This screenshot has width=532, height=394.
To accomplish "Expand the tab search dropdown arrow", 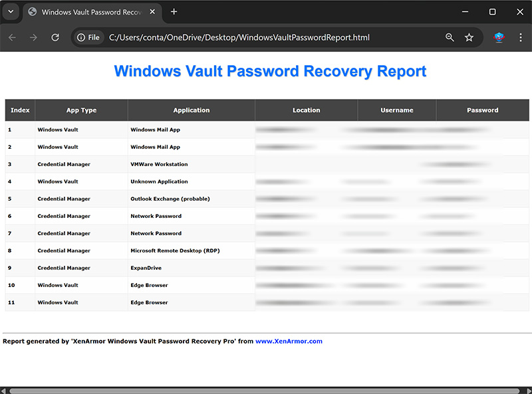I will [x=11, y=12].
